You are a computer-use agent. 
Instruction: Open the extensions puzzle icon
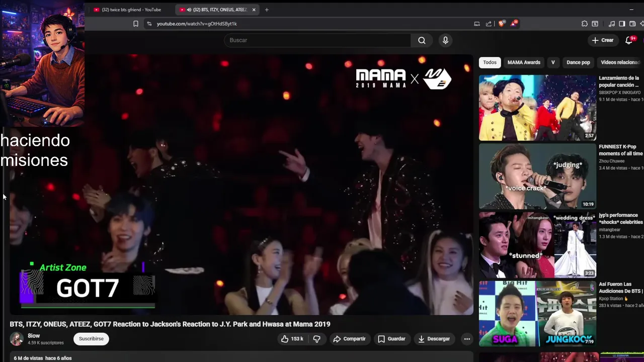pyautogui.click(x=584, y=24)
